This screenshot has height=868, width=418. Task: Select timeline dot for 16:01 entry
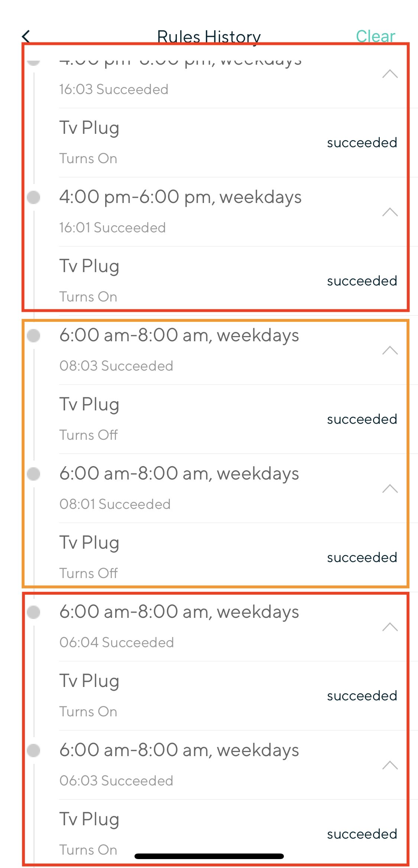pos(33,197)
